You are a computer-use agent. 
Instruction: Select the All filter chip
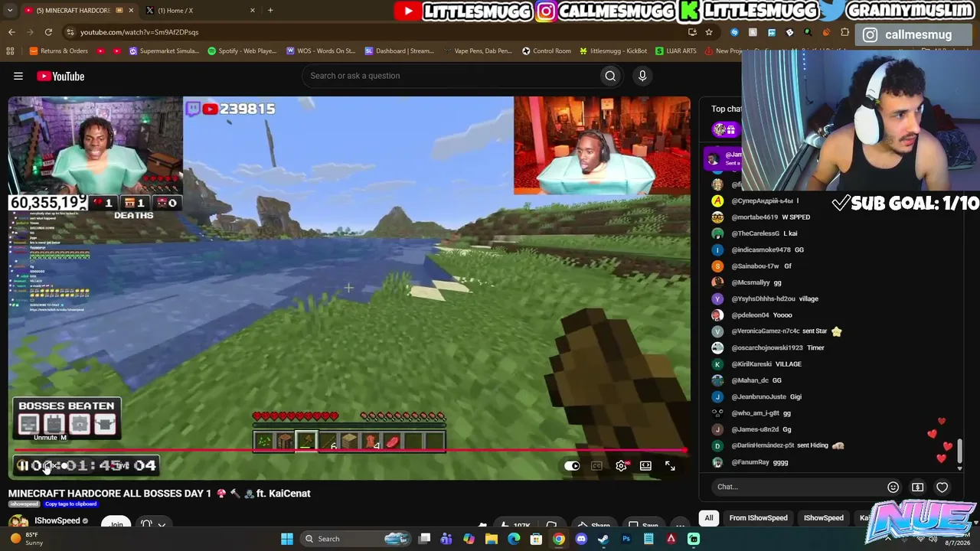click(x=709, y=518)
